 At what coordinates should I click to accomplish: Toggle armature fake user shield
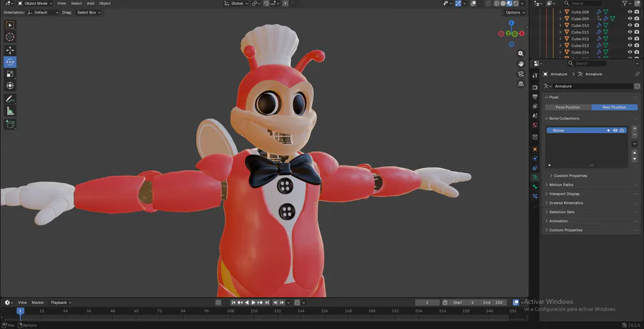pos(638,87)
